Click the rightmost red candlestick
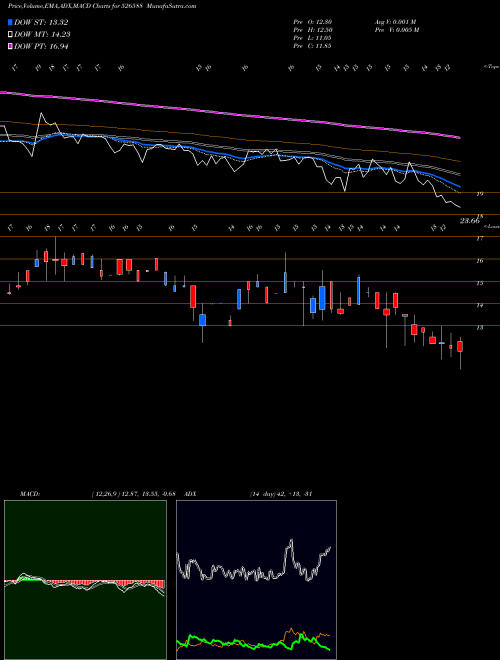The image size is (500, 660). click(460, 346)
